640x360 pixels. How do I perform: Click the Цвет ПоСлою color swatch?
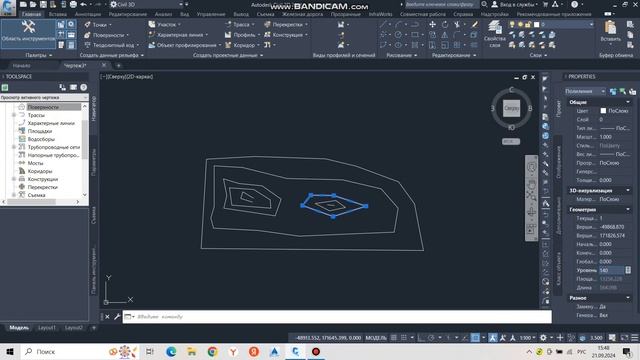[x=603, y=111]
